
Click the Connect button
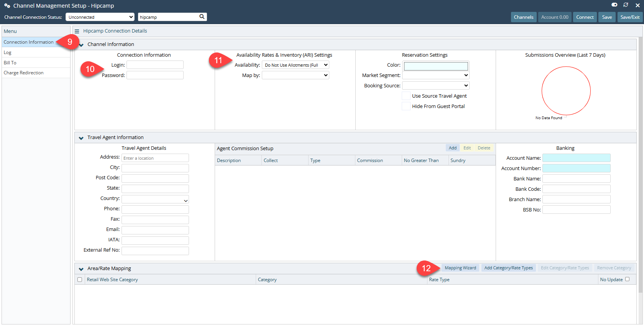coord(585,17)
